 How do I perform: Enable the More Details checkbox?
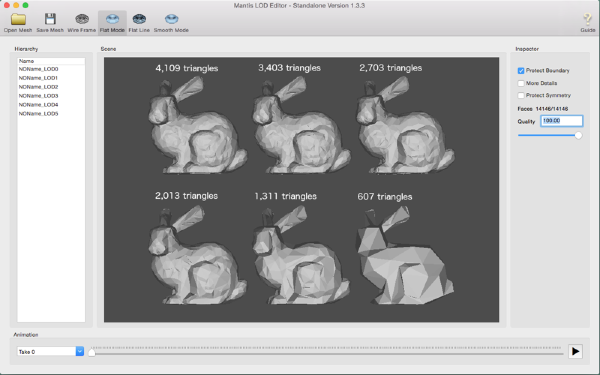[521, 83]
